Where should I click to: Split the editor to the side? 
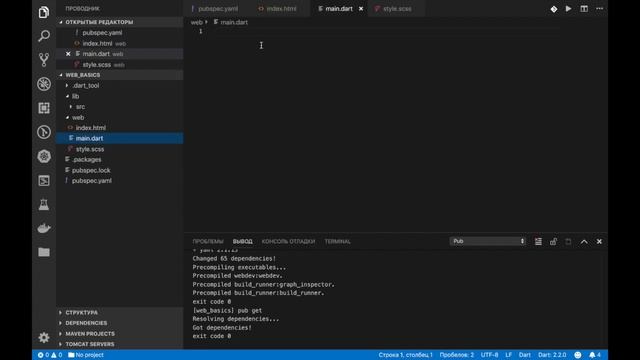click(x=584, y=9)
